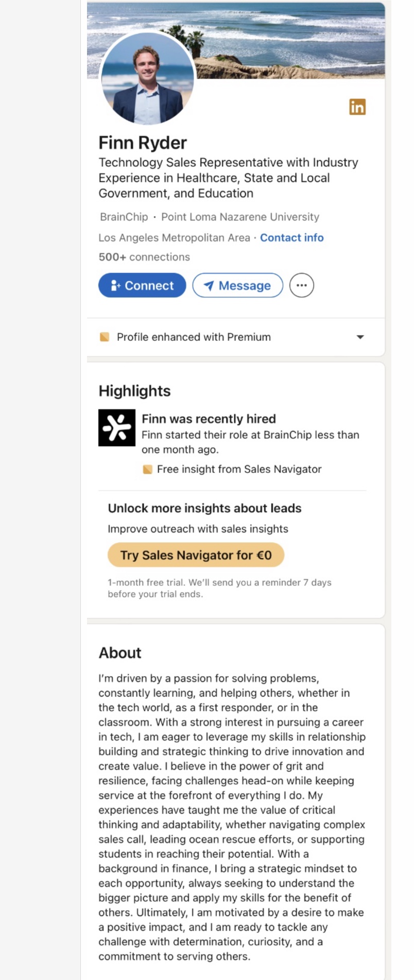Click the gold LinkedIn Premium badge
414x980 pixels.
click(x=357, y=107)
